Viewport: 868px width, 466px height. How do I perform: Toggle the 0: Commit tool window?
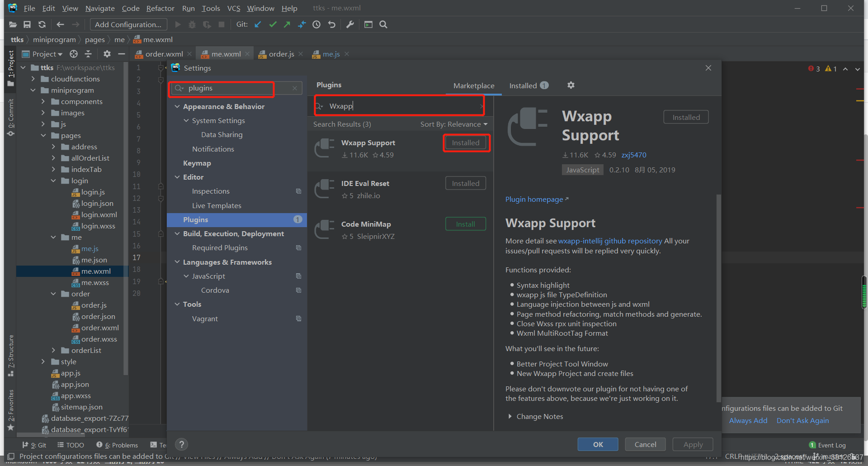pos(11,117)
